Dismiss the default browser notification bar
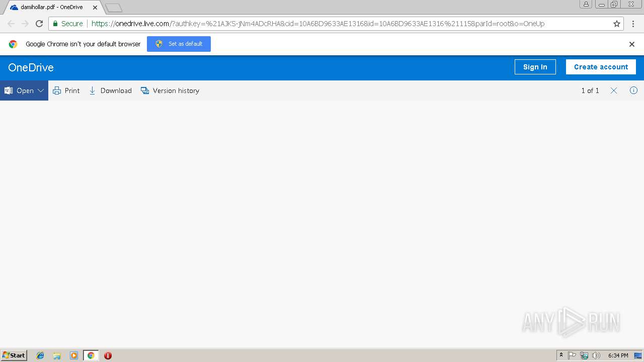This screenshot has height=362, width=644. [x=632, y=44]
